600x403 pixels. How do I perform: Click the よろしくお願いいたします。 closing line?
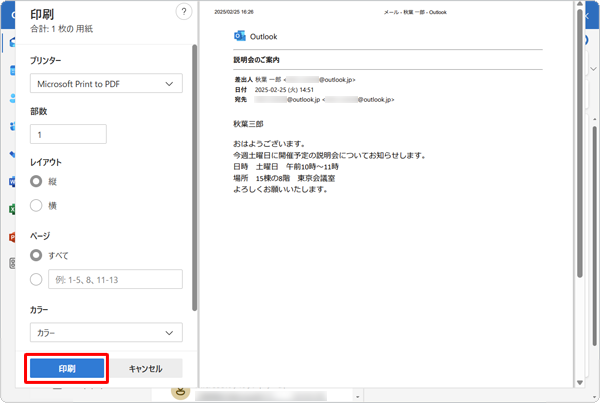pos(280,189)
